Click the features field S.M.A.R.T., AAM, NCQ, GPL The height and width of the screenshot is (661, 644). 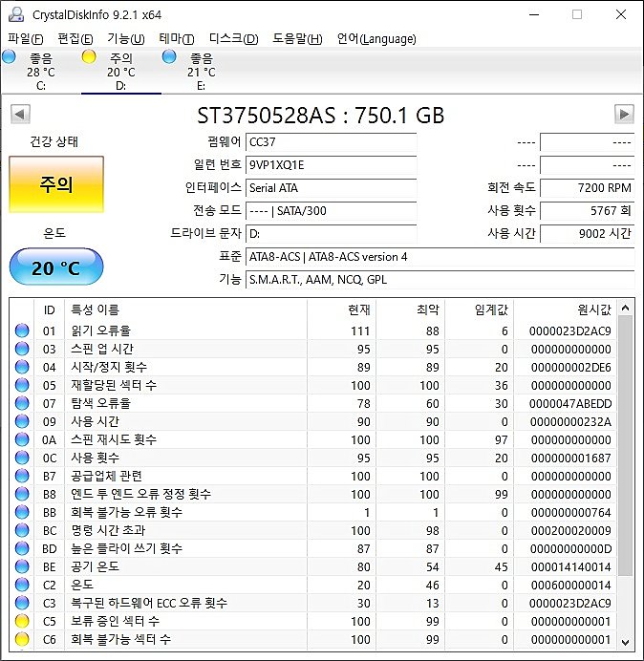tap(440, 280)
